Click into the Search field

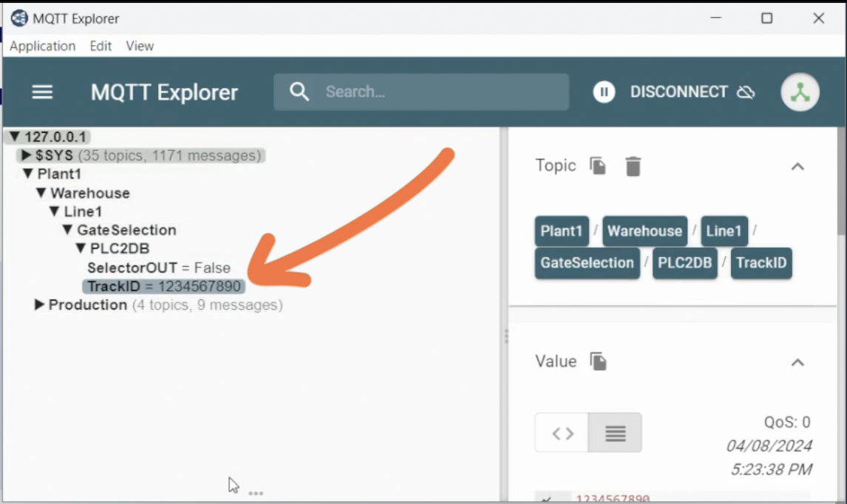click(x=436, y=92)
